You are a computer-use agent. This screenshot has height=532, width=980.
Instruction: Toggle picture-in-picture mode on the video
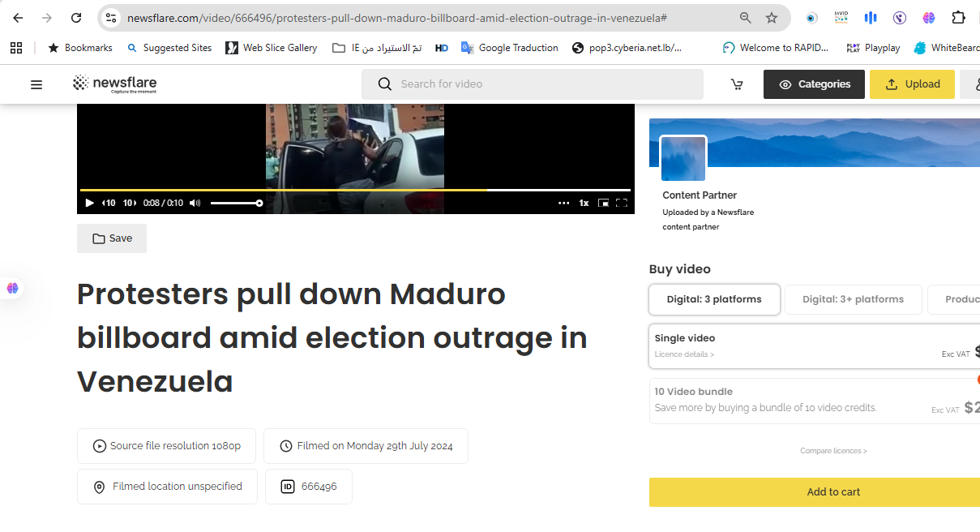[603, 203]
